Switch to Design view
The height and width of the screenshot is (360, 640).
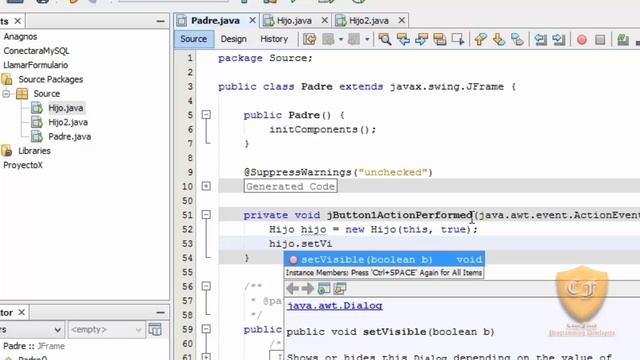point(233,39)
